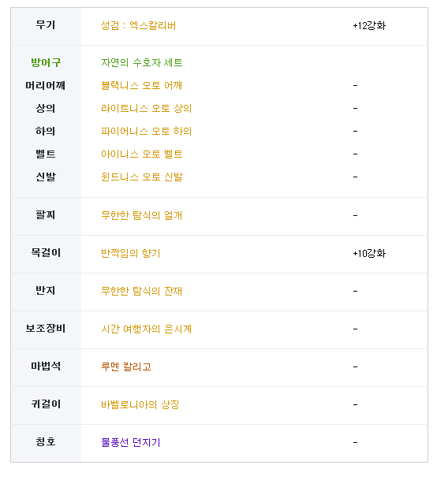The width and height of the screenshot is (448, 480).
Task: Open the 무한한 탐식의 잔재 ring link
Action: [x=141, y=291]
